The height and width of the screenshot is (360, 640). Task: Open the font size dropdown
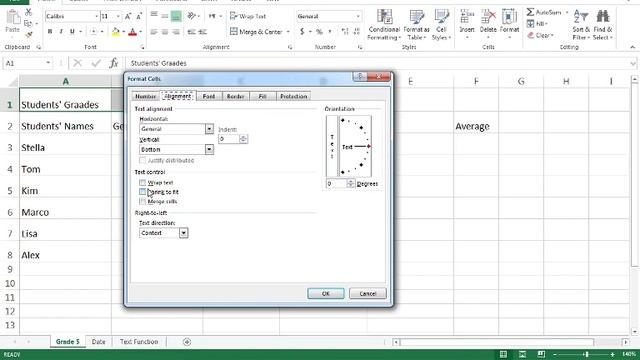(x=118, y=16)
